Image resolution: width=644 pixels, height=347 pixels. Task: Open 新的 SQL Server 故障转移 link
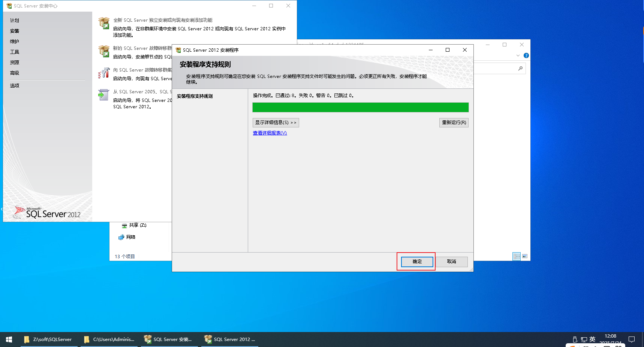[142, 48]
